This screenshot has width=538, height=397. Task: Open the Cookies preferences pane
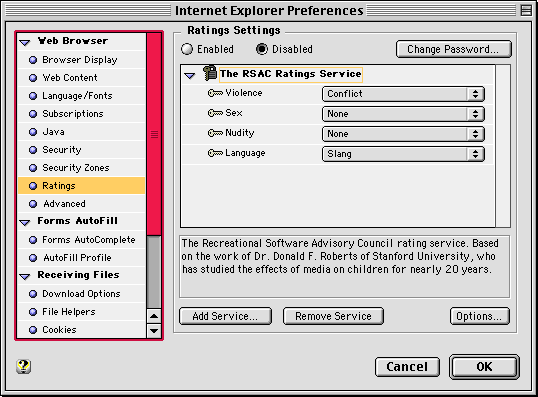82,330
